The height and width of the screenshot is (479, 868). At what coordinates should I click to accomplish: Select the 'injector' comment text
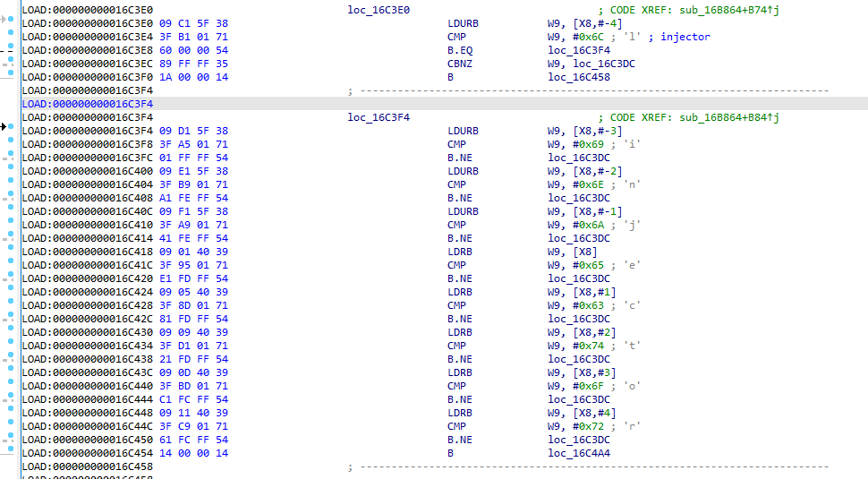tap(685, 37)
